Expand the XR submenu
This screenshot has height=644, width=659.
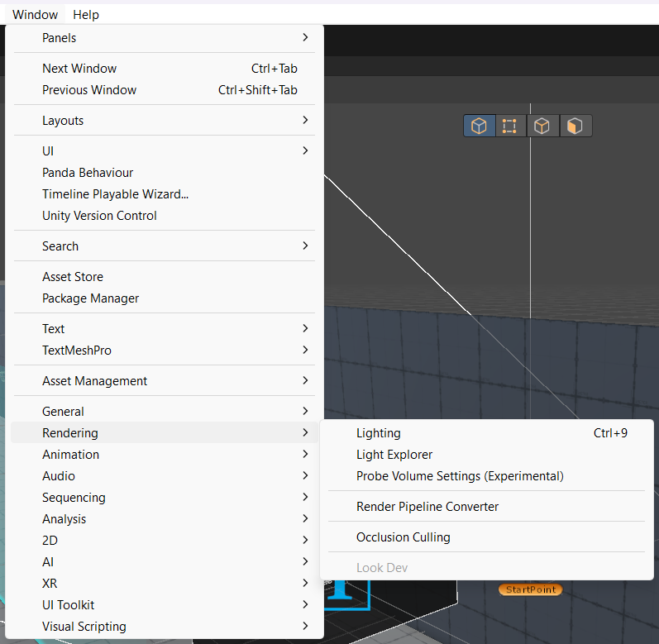(165, 584)
